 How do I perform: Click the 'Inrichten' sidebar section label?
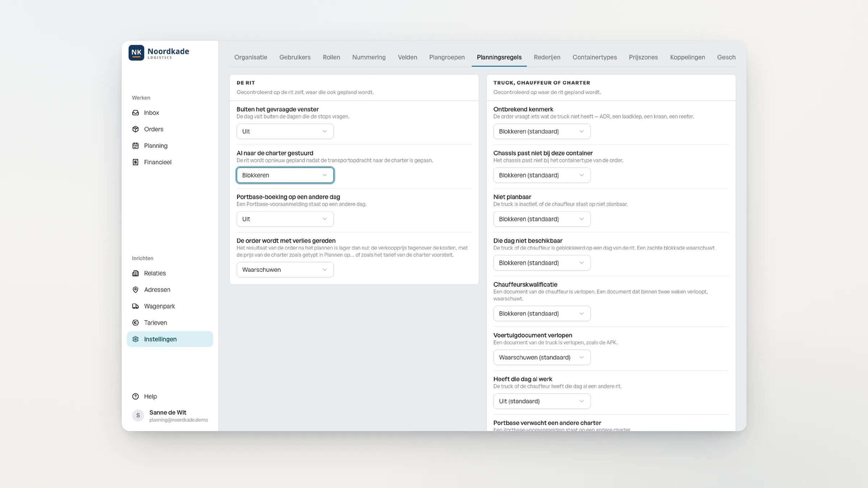coord(142,258)
